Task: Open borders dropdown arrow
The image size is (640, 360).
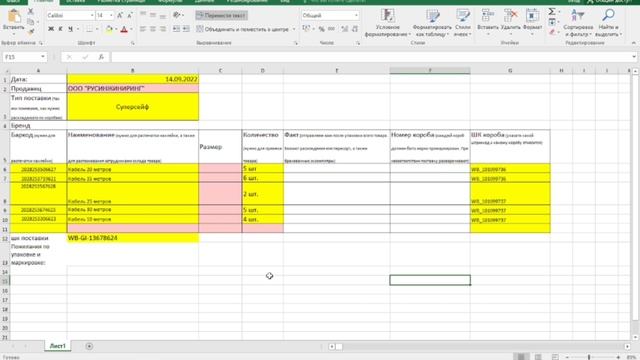Action: [x=97, y=29]
